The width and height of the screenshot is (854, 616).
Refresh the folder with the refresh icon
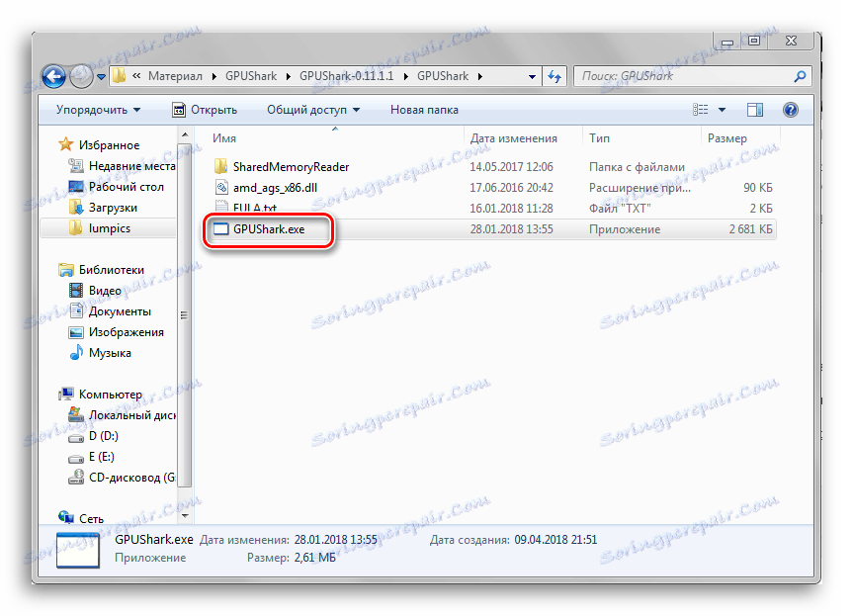554,76
